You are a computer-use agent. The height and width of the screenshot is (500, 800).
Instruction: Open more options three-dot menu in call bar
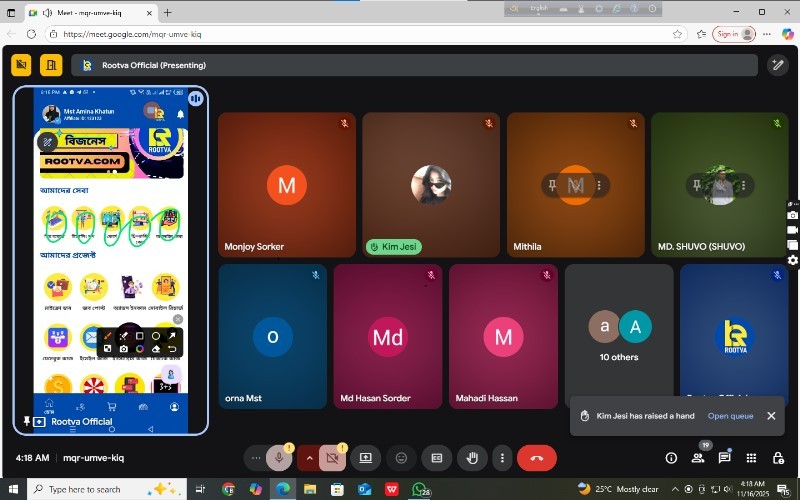pyautogui.click(x=502, y=458)
